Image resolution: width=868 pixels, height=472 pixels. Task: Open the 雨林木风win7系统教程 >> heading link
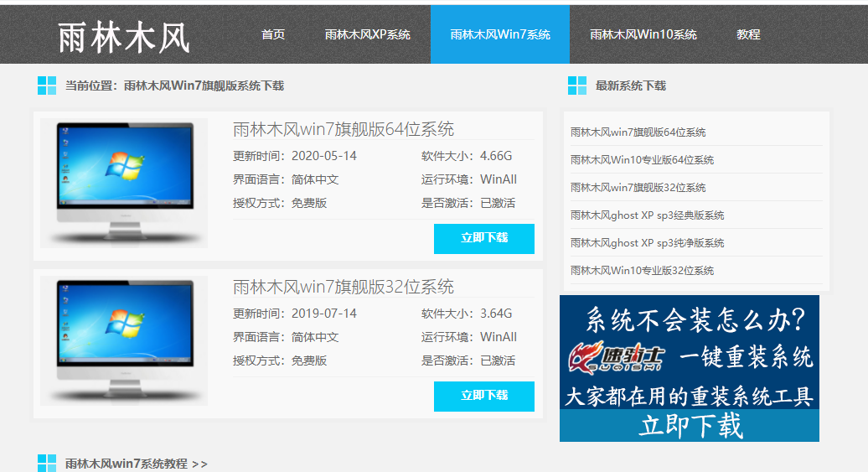[137, 464]
